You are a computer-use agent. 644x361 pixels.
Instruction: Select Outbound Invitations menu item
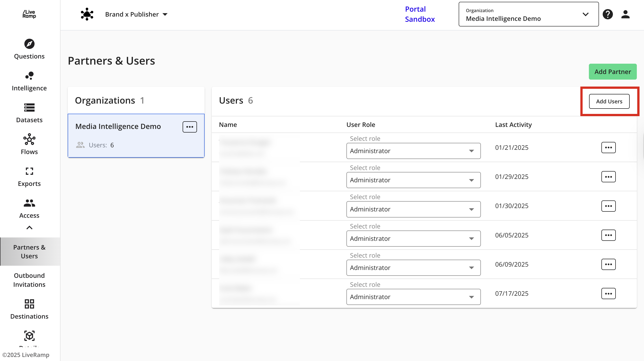[x=29, y=280]
